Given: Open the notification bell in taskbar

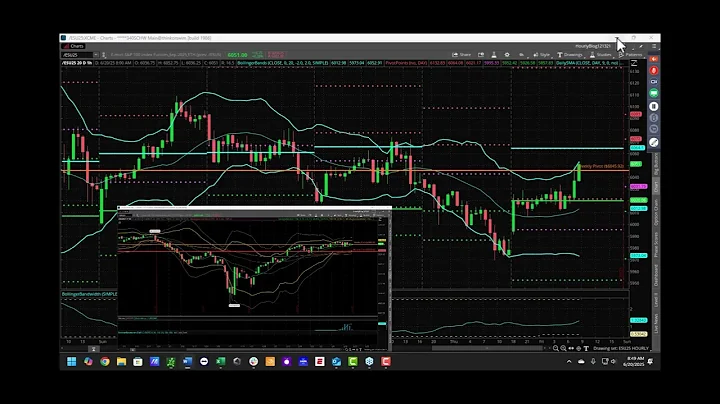Looking at the screenshot, I should point(650,362).
